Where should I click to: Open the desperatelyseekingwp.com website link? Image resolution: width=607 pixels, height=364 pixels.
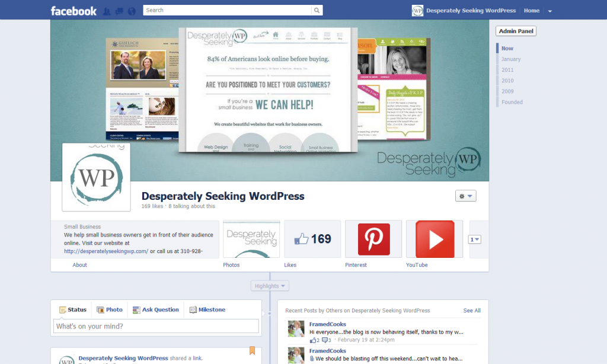pos(106,251)
